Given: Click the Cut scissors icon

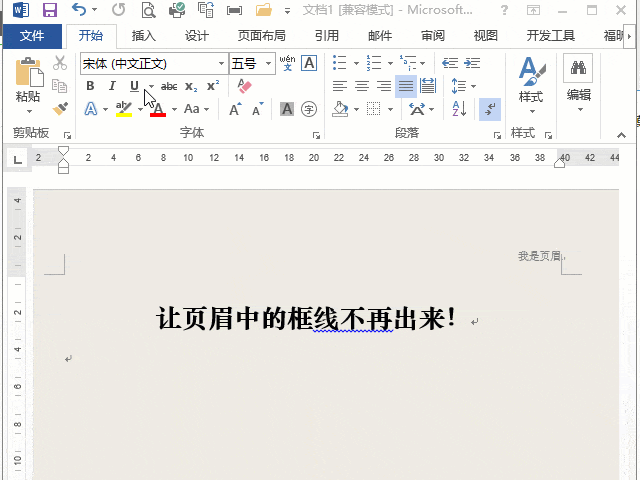Looking at the screenshot, I should [x=60, y=63].
